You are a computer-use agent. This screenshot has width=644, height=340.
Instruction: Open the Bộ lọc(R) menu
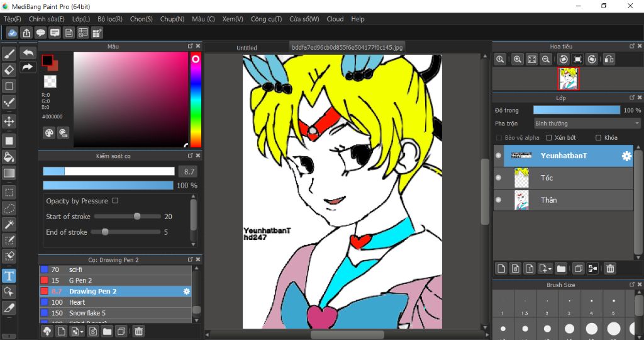click(x=110, y=19)
